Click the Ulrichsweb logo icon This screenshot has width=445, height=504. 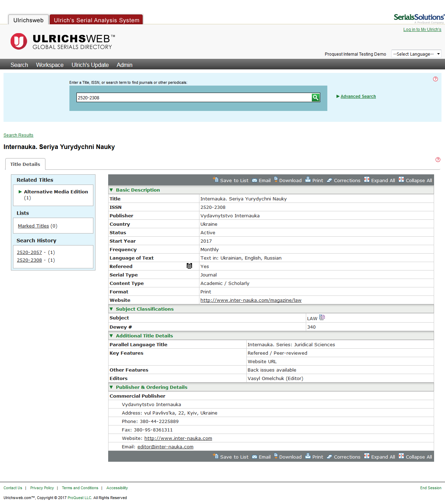pos(19,42)
